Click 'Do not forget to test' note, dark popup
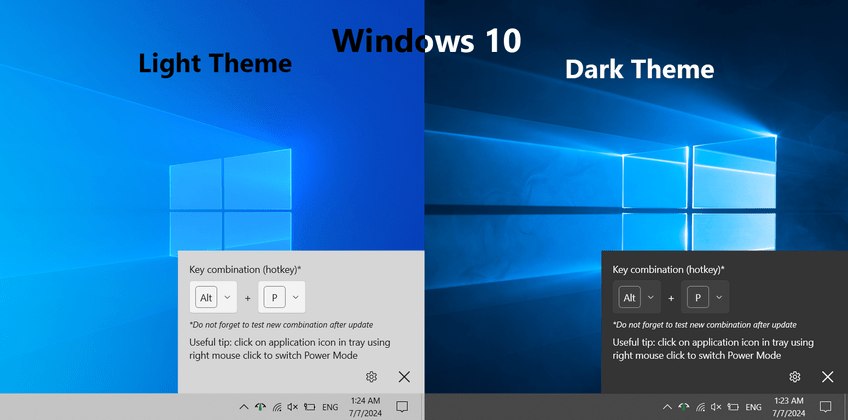The image size is (848, 420). [705, 325]
